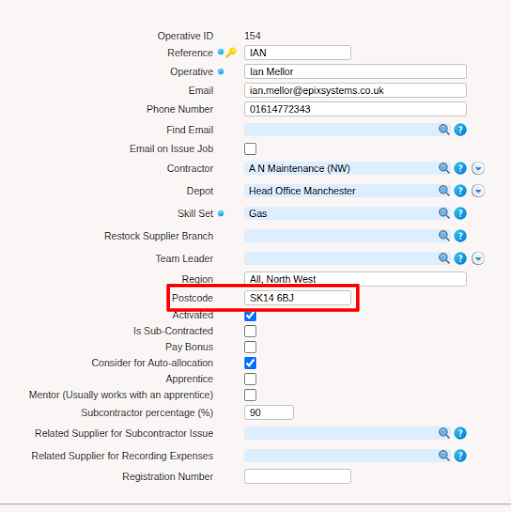The image size is (511, 512).
Task: Expand the Depot dropdown arrow
Action: click(478, 191)
